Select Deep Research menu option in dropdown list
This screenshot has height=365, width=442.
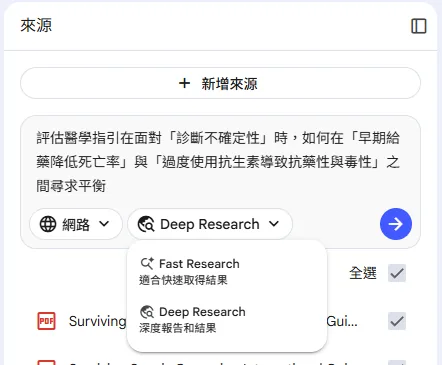[x=227, y=319]
